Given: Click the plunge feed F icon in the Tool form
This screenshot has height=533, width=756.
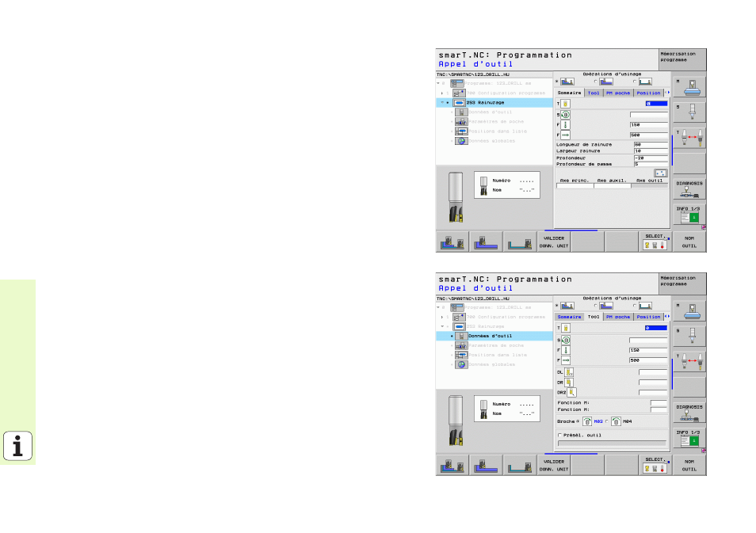Looking at the screenshot, I should (x=566, y=350).
